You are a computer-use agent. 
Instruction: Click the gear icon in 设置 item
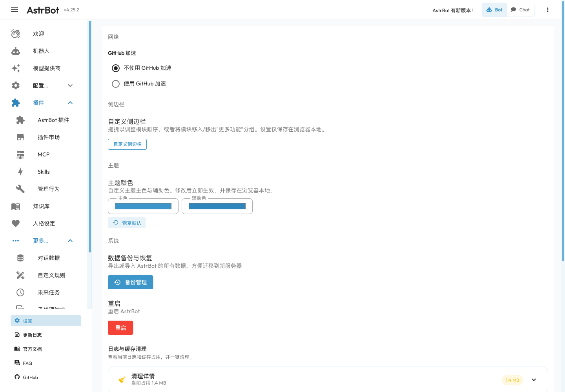click(x=17, y=321)
